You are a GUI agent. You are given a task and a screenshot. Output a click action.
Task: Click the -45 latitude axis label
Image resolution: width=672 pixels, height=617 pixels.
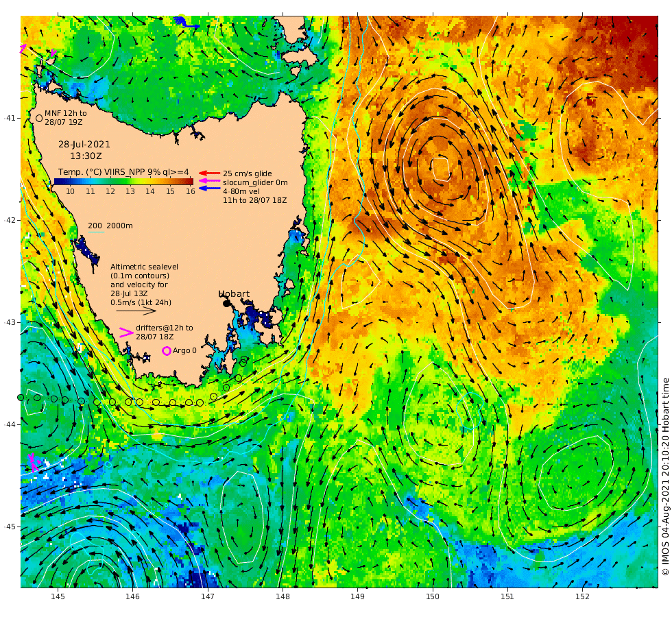[x=10, y=527]
